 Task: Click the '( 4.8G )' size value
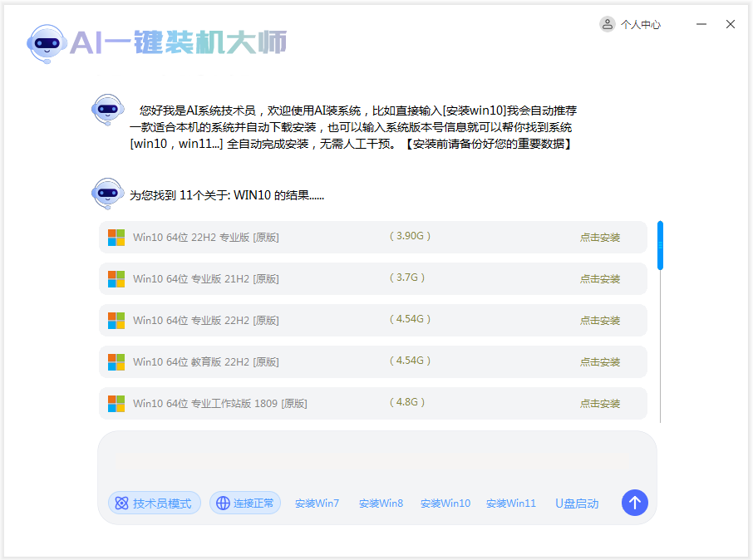point(406,402)
